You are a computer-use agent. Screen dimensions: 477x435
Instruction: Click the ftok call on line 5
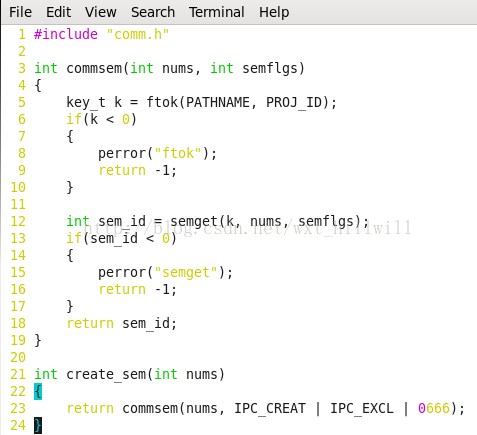[162, 102]
